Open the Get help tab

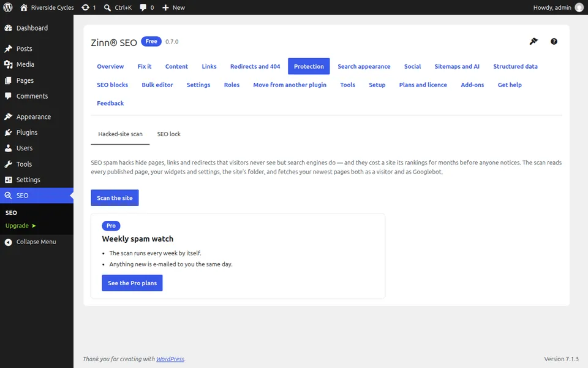click(x=510, y=85)
